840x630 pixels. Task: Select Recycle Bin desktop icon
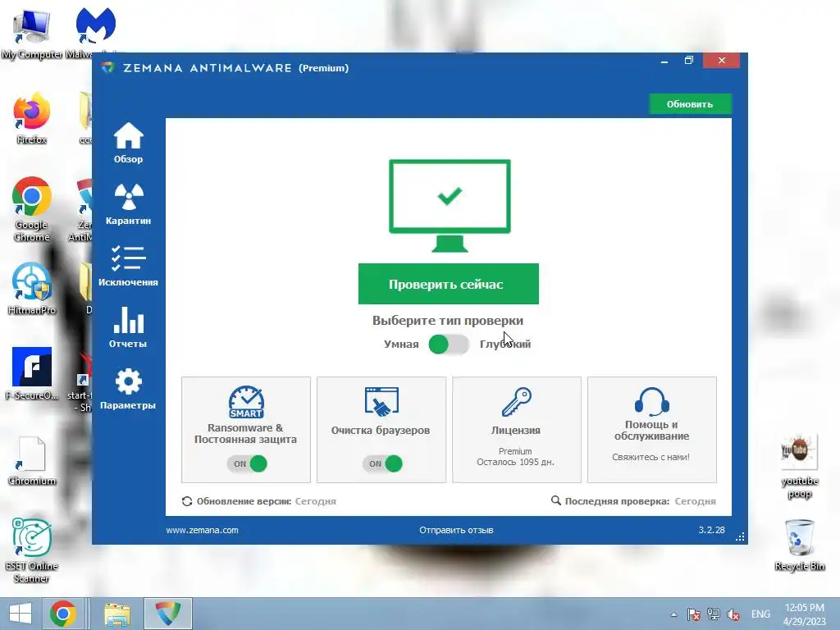point(799,545)
